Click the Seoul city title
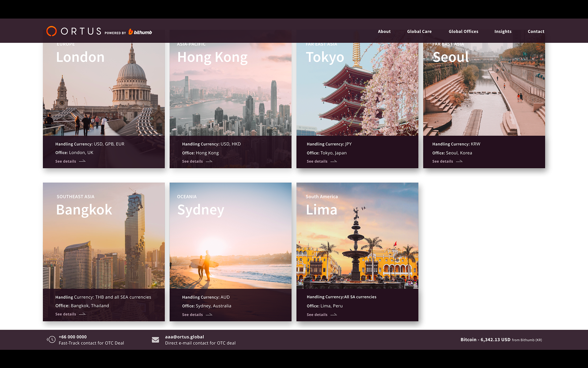The width and height of the screenshot is (588, 368). [x=451, y=57]
